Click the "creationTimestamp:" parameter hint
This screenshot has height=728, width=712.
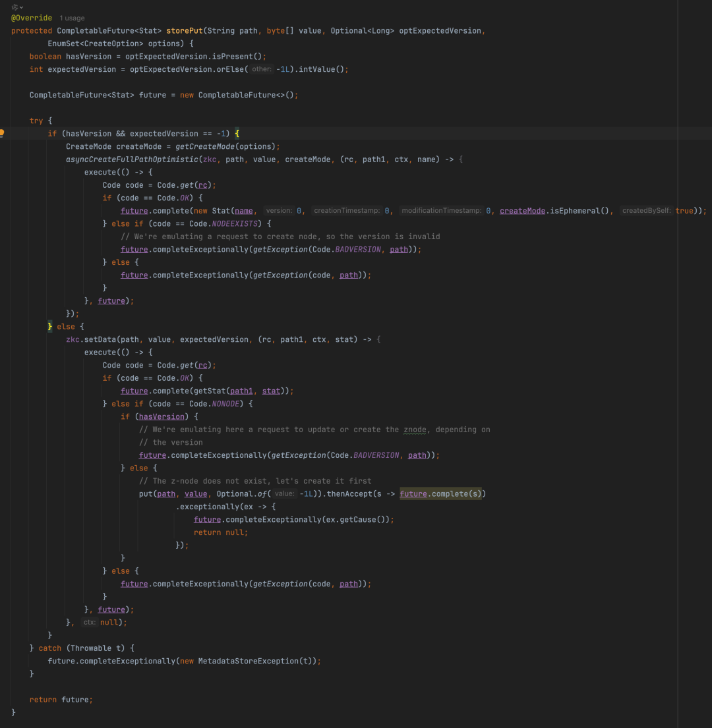click(x=347, y=211)
